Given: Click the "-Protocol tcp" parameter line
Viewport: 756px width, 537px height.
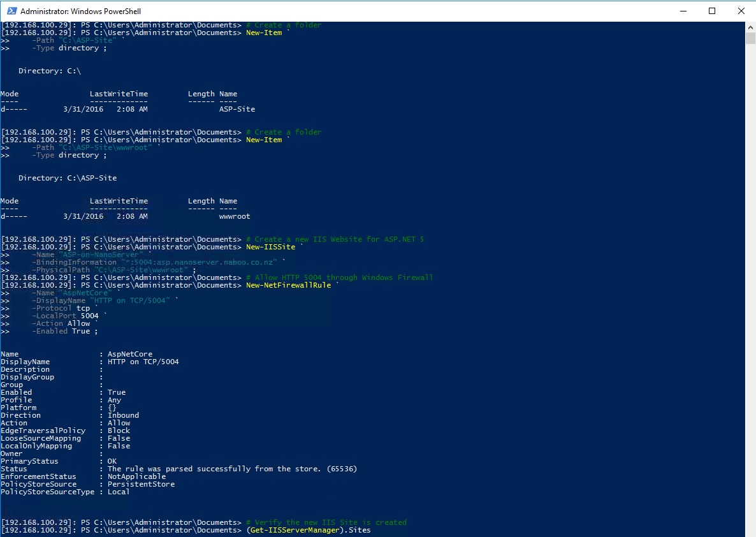Looking at the screenshot, I should coord(61,308).
